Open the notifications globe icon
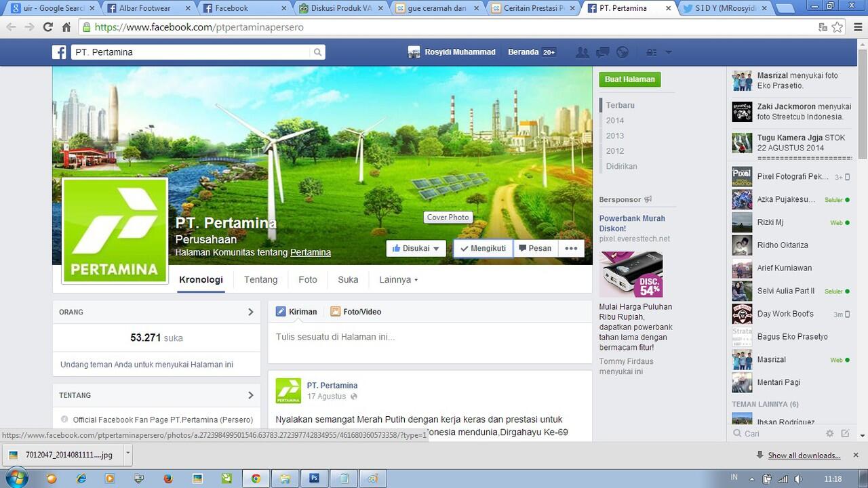The width and height of the screenshot is (868, 488). 622,52
